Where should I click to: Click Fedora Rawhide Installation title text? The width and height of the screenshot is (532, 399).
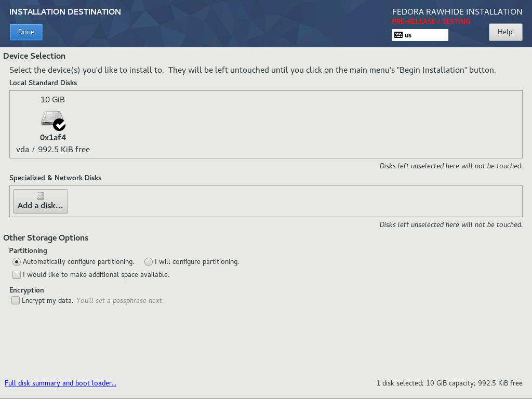point(457,12)
